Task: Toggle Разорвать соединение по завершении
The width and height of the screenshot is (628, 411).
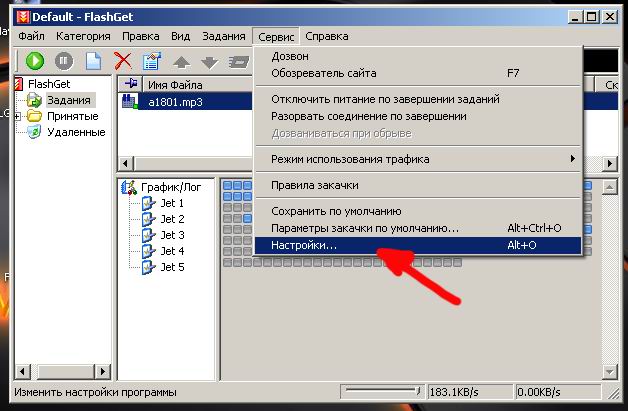Action: (418, 116)
